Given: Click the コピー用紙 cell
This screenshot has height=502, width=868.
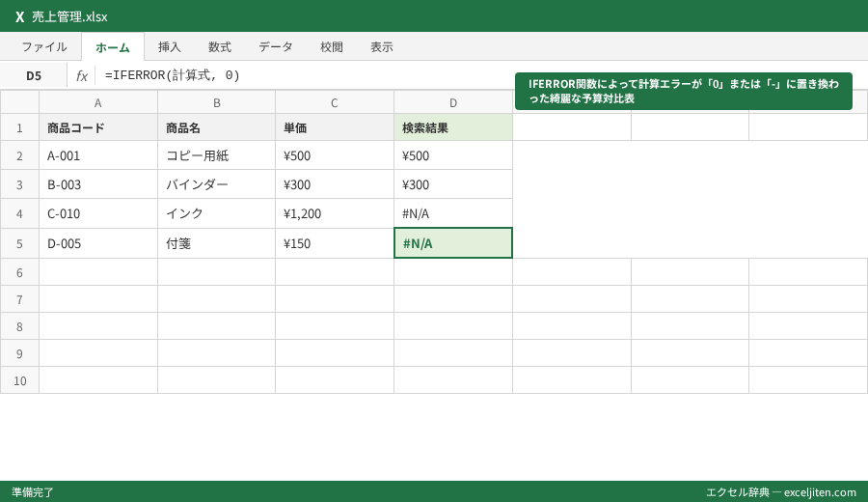Looking at the screenshot, I should [x=217, y=155].
